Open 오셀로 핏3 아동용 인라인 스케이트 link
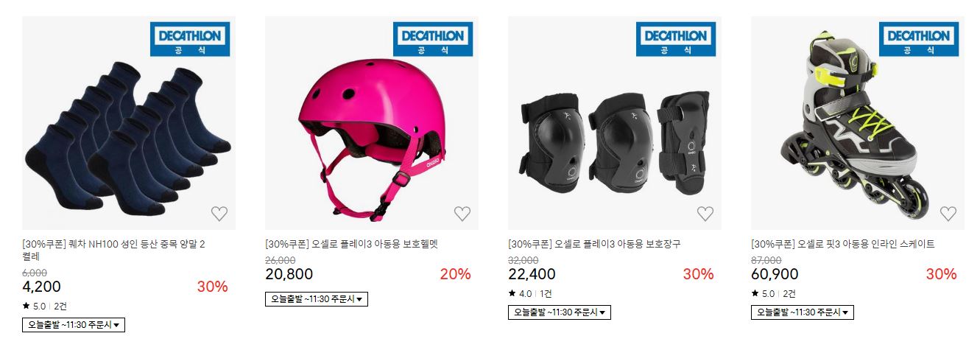This screenshot has height=350, width=980. [x=843, y=244]
